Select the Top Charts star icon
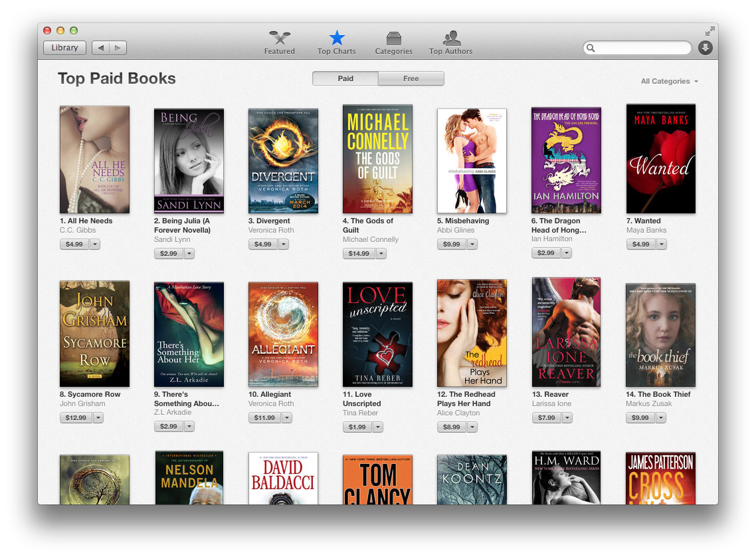Screen dimensions: 756x557 coord(337,38)
